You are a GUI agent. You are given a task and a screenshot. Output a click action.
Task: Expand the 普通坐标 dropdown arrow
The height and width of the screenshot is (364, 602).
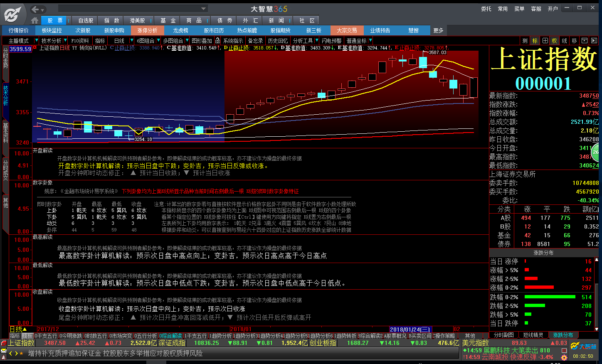point(370,40)
